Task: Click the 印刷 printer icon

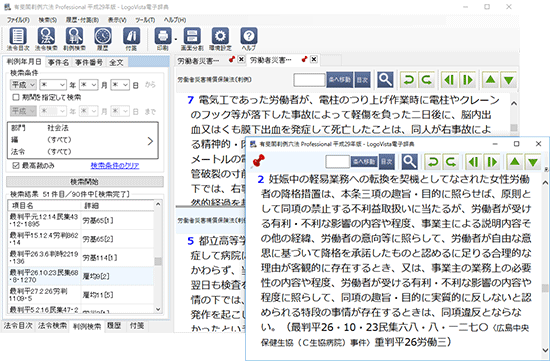Action: 163,39
